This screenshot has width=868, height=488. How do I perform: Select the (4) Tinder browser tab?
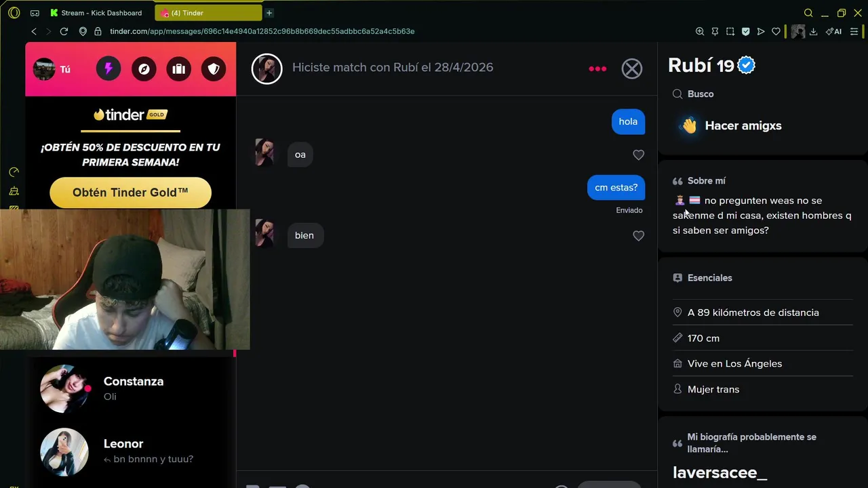(x=208, y=13)
